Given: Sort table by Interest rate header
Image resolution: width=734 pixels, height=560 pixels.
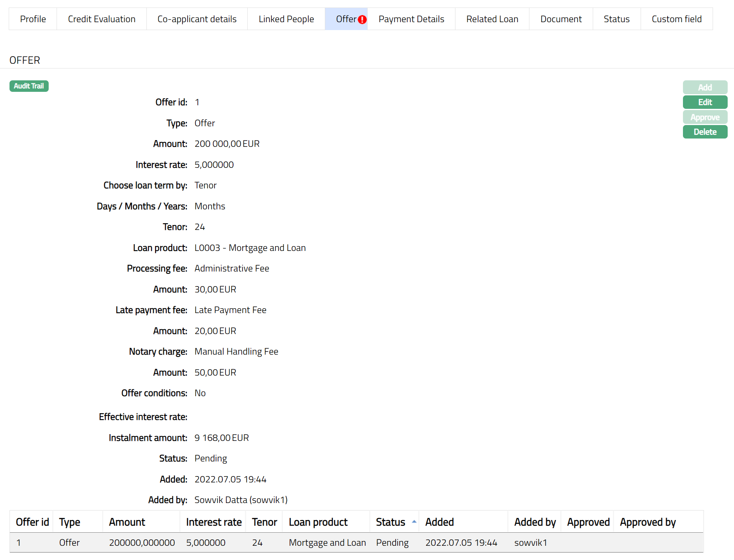Looking at the screenshot, I should pos(214,522).
